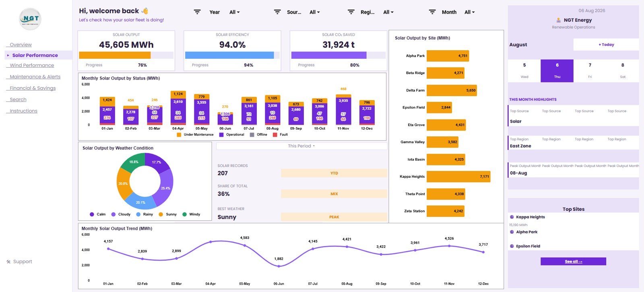Click the Alpha Park bullet icon in Top Sites
This screenshot has width=644, height=292.
[x=512, y=232]
